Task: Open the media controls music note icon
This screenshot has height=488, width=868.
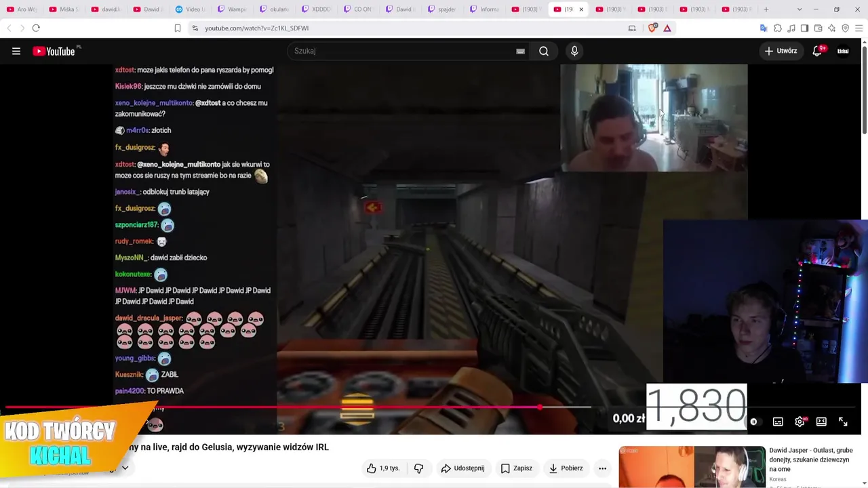Action: point(791,28)
